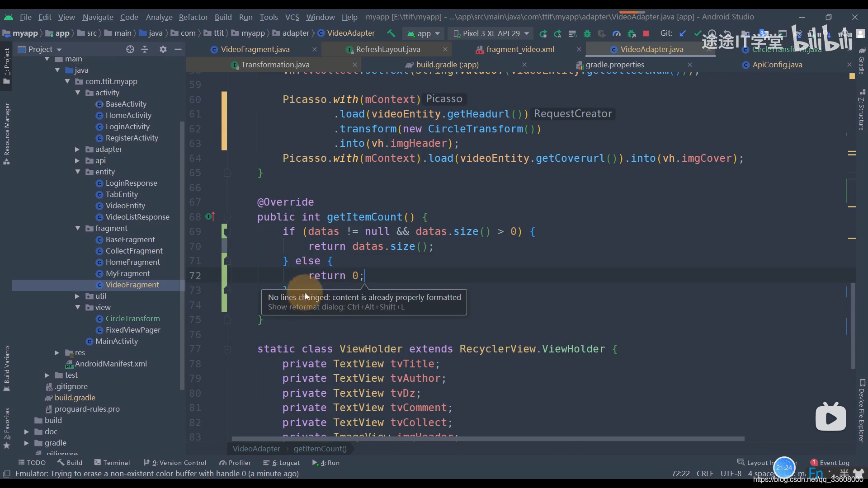Click the Git update project arrow

click(683, 33)
